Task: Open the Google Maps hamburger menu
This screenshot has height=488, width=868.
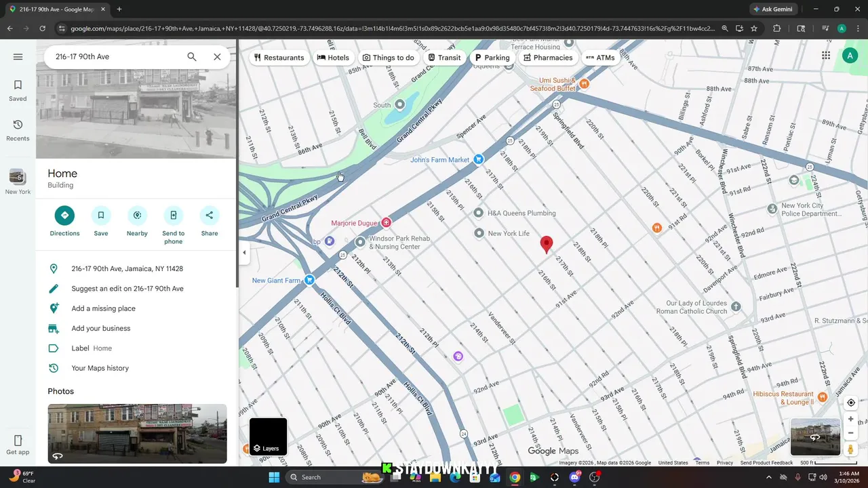Action: 18,57
